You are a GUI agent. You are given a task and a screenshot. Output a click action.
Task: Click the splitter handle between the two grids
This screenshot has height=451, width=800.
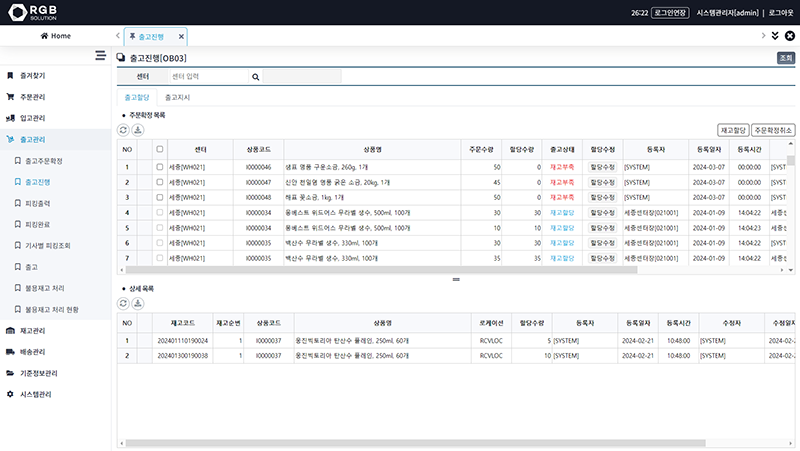pos(456,280)
